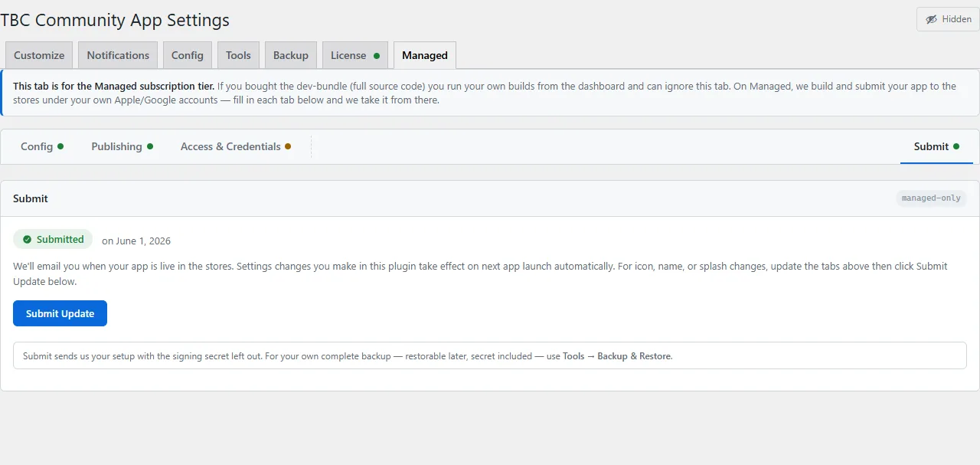
Task: Select the License tab
Action: (355, 55)
